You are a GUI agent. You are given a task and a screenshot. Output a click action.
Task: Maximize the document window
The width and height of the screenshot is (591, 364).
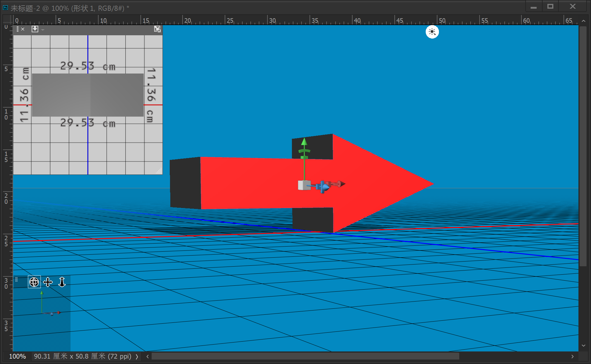(x=550, y=6)
